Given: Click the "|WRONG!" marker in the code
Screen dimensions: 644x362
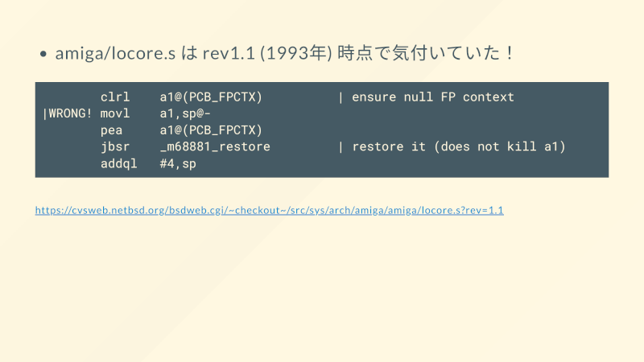Looking at the screenshot, I should point(67,113).
